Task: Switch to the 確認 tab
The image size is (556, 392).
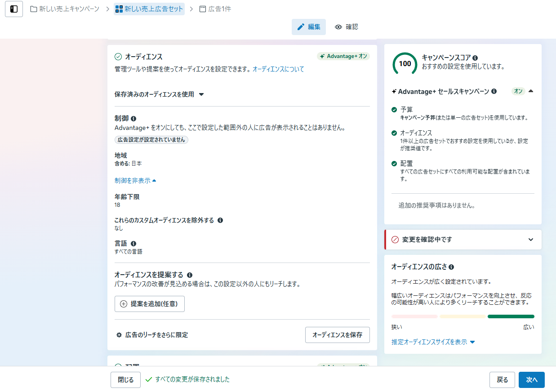Action: 346,27
